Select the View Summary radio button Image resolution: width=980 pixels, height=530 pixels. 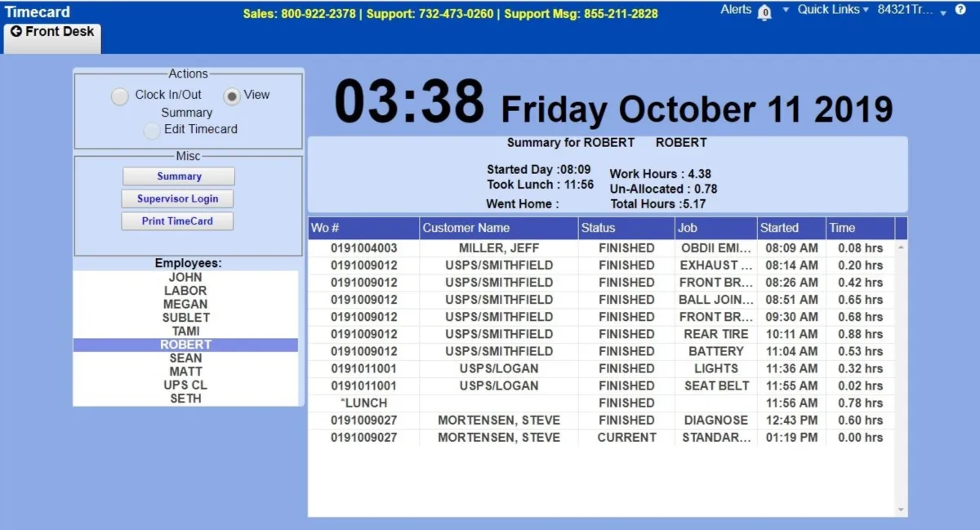(232, 96)
